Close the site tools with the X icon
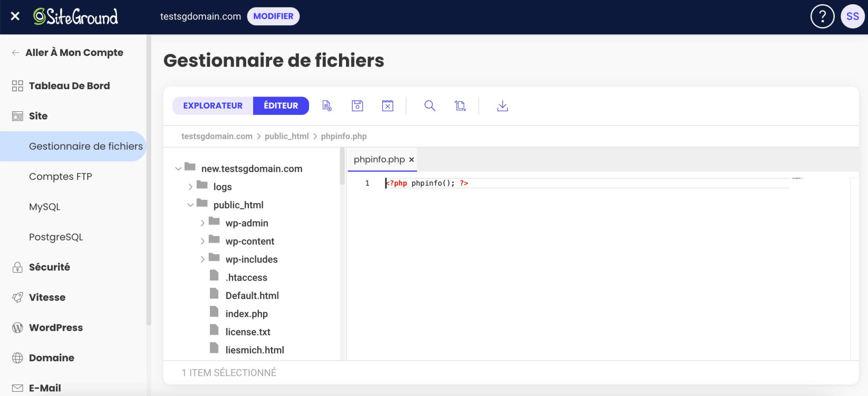Viewport: 868px width, 396px height. tap(15, 16)
